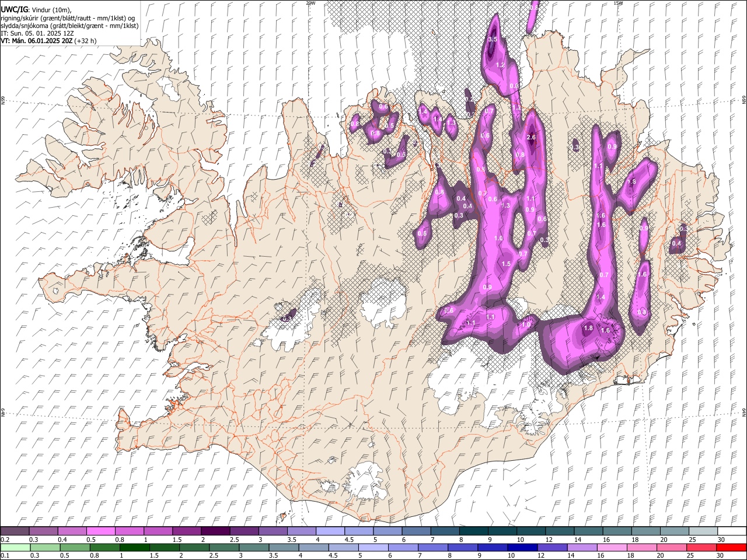Click the 'UWC/IG' title text
Image resolution: width=747 pixels, height=560 pixels.
[x=13, y=9]
